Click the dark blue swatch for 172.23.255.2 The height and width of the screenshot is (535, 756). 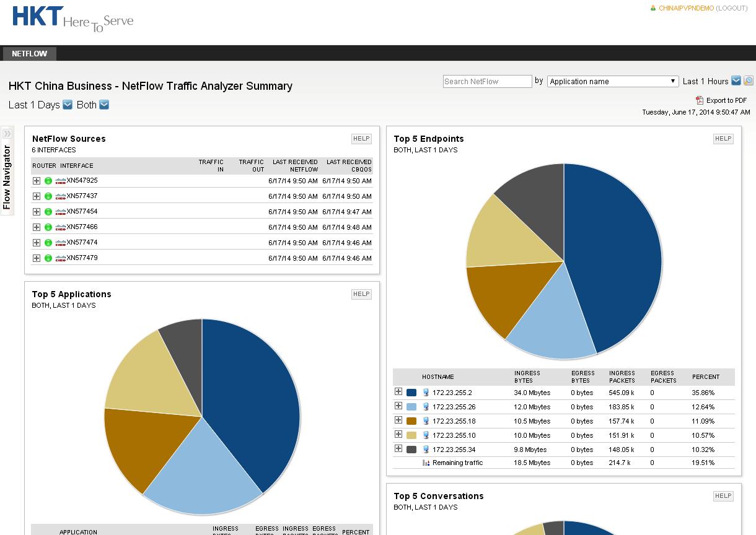(x=411, y=393)
